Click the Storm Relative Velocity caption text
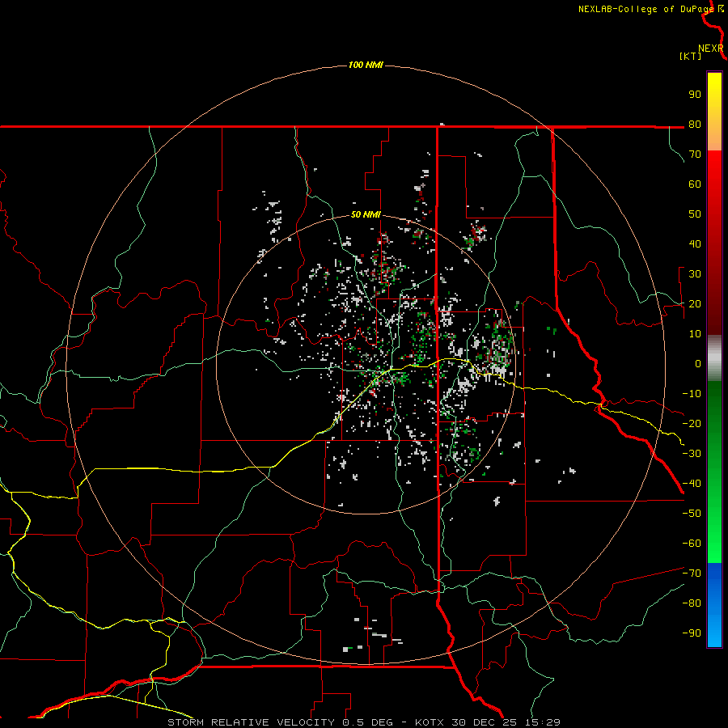This screenshot has height=728, width=728. pos(363,722)
